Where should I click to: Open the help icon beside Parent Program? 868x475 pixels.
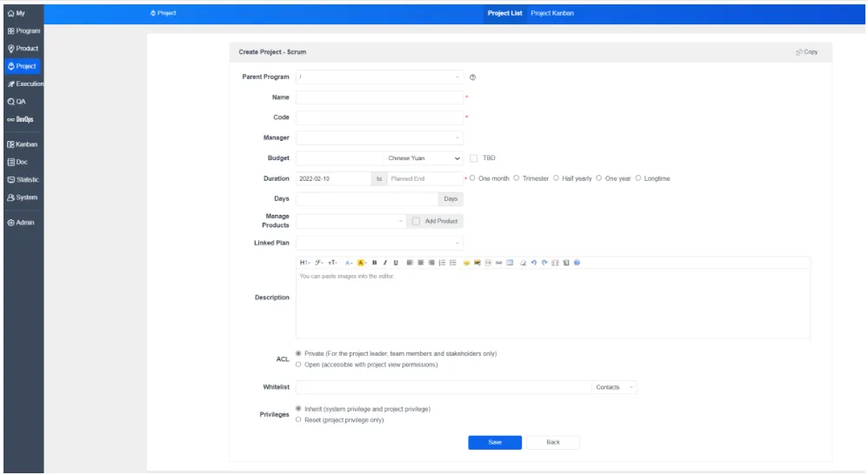coord(473,77)
